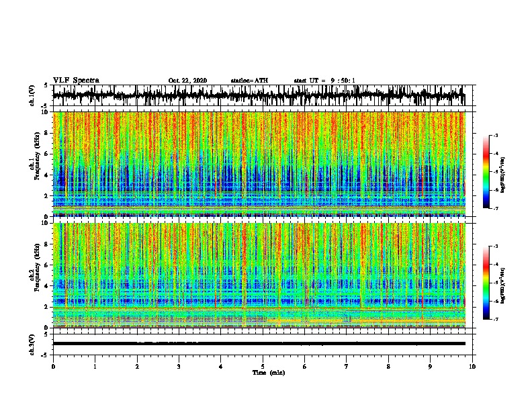532x411 pixels.
Task: Click the ch.2 color bar log(PSD) units label
Action: (x=503, y=285)
